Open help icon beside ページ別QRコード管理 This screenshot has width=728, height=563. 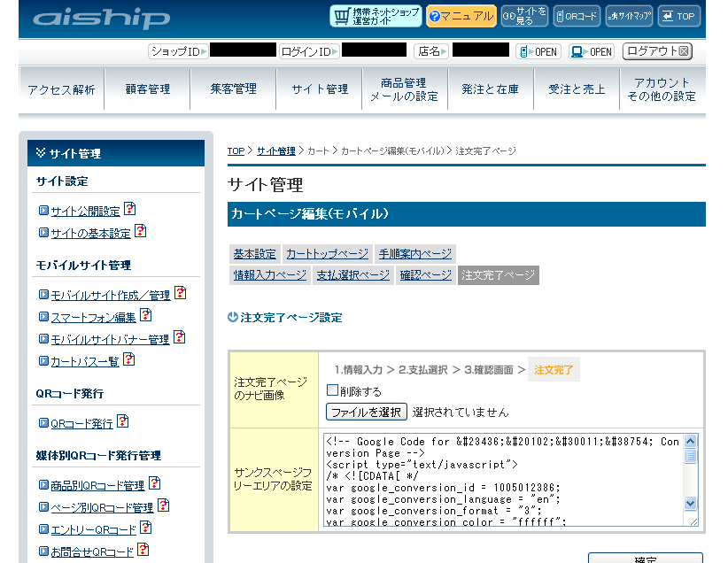164,505
